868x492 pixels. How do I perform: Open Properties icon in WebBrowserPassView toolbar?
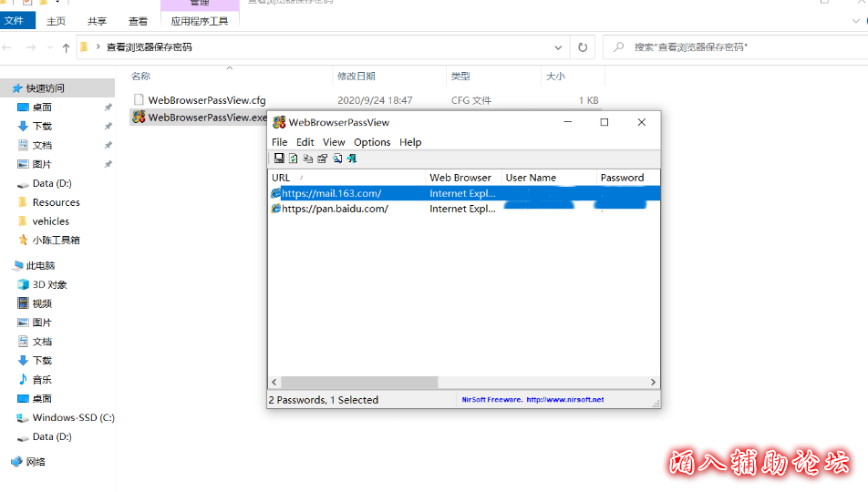(323, 159)
